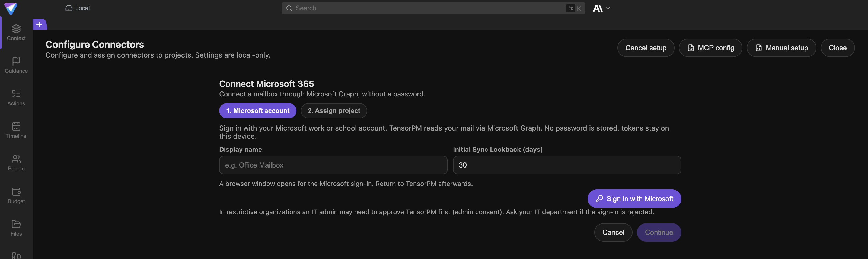Open the Anthropic model dropdown
Image resolution: width=868 pixels, height=259 pixels.
[601, 8]
